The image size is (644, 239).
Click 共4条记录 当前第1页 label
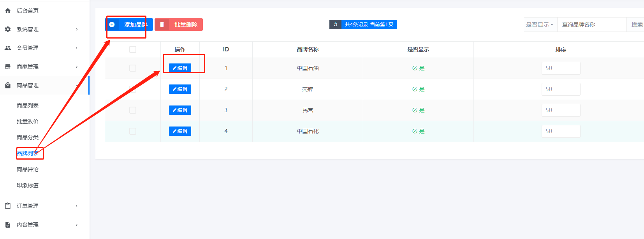pyautogui.click(x=369, y=25)
